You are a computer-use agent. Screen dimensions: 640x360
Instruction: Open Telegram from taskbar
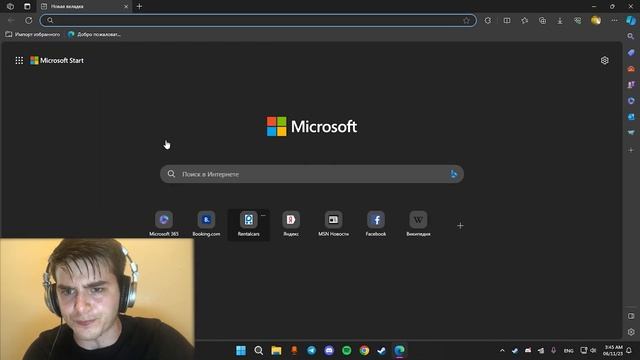(311, 350)
